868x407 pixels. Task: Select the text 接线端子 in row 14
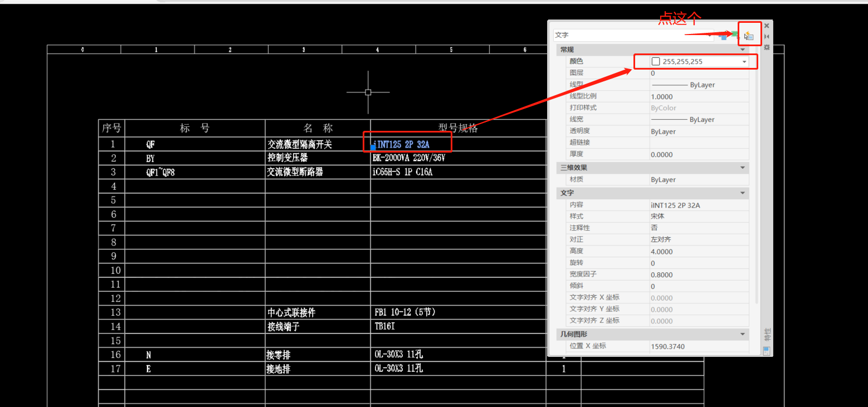pyautogui.click(x=284, y=327)
